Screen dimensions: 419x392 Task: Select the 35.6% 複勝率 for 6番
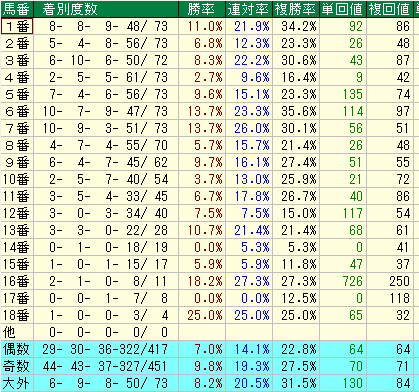299,111
